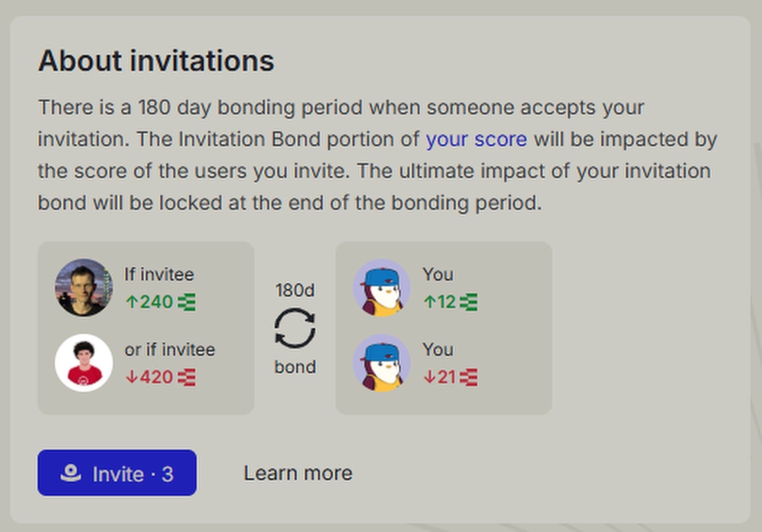The height and width of the screenshot is (532, 762).
Task: Click the penguin avatar next to ↓21
Action: (x=382, y=363)
